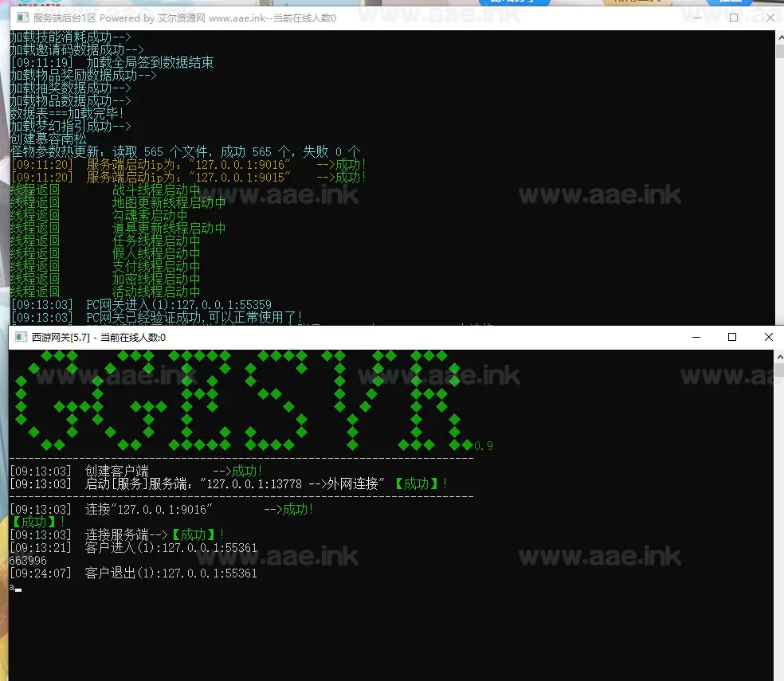Screen dimensions: 784x681
Task: Click the 西游网关[5.7] title bar text
Action: pos(99,338)
